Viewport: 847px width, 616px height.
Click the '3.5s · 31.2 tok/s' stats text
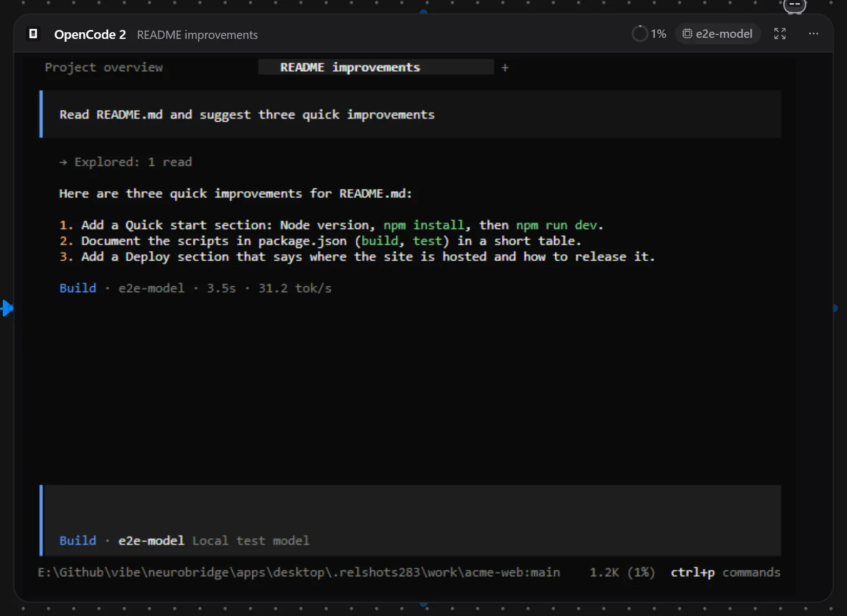point(269,288)
